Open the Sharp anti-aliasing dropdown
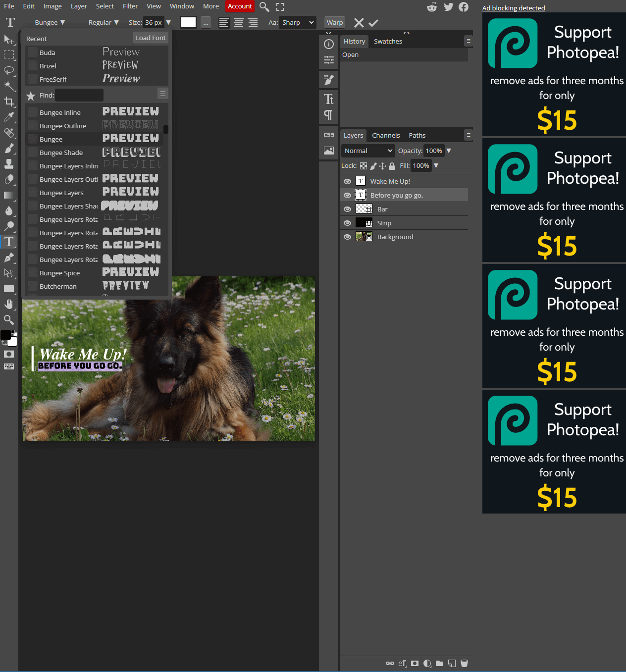626x672 pixels. pyautogui.click(x=298, y=23)
